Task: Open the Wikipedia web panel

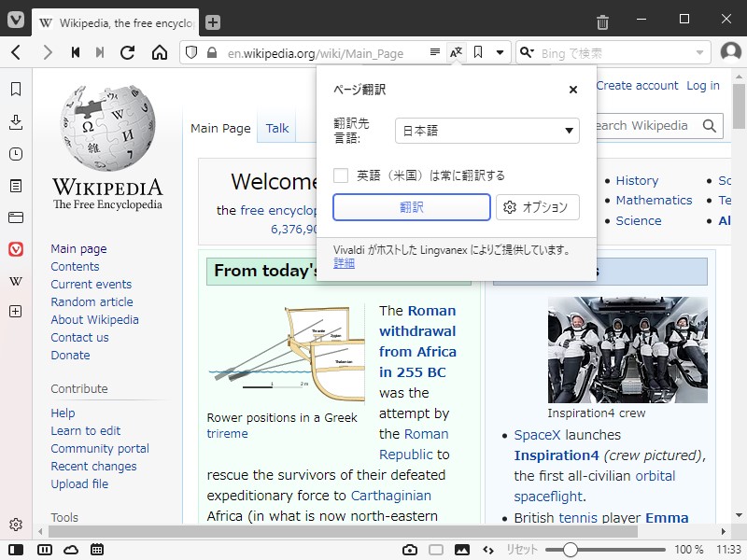Action: [x=14, y=280]
